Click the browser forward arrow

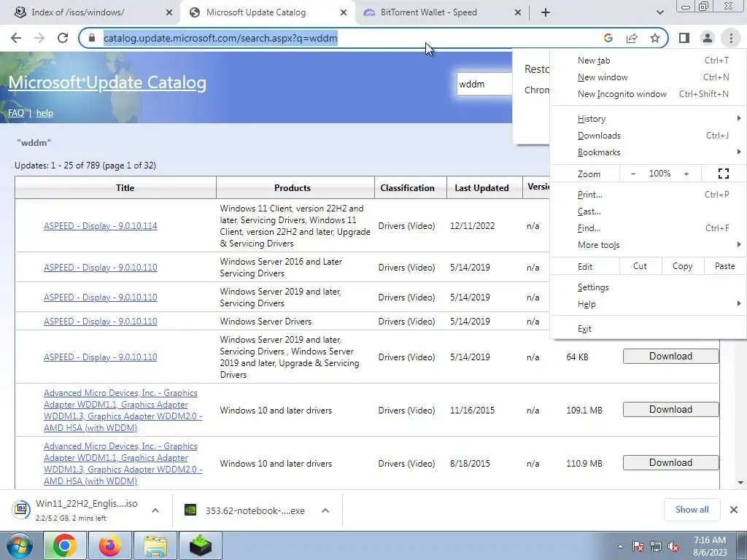39,38
